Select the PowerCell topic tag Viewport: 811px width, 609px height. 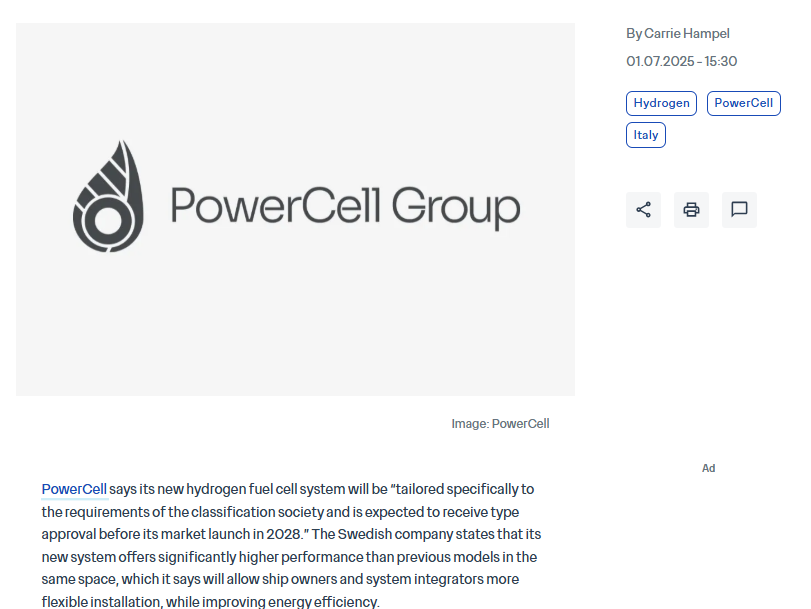coord(743,103)
